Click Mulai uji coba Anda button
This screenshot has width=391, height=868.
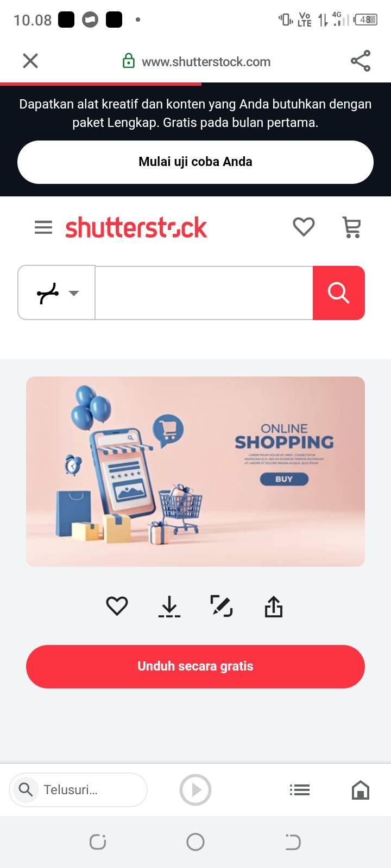[x=195, y=162]
